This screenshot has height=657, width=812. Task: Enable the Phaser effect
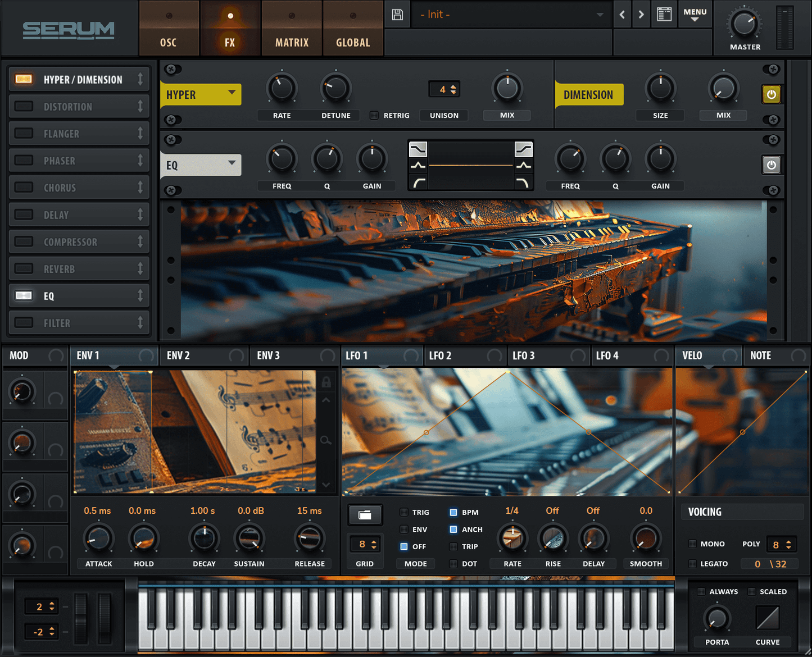coord(24,160)
